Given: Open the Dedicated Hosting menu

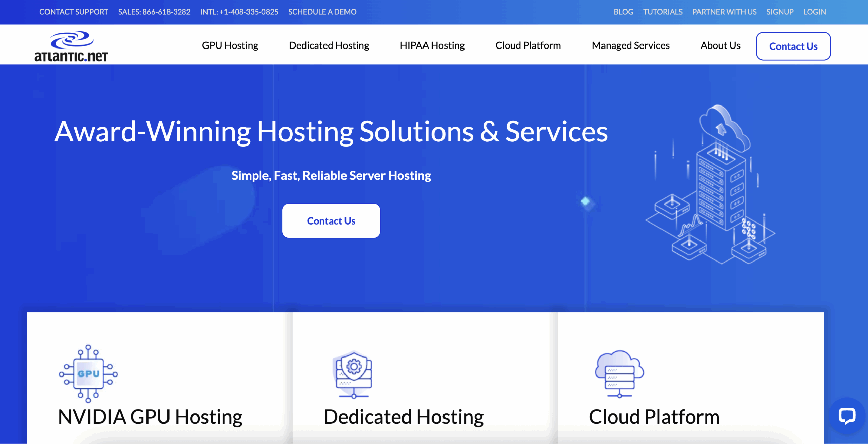Looking at the screenshot, I should (x=329, y=45).
